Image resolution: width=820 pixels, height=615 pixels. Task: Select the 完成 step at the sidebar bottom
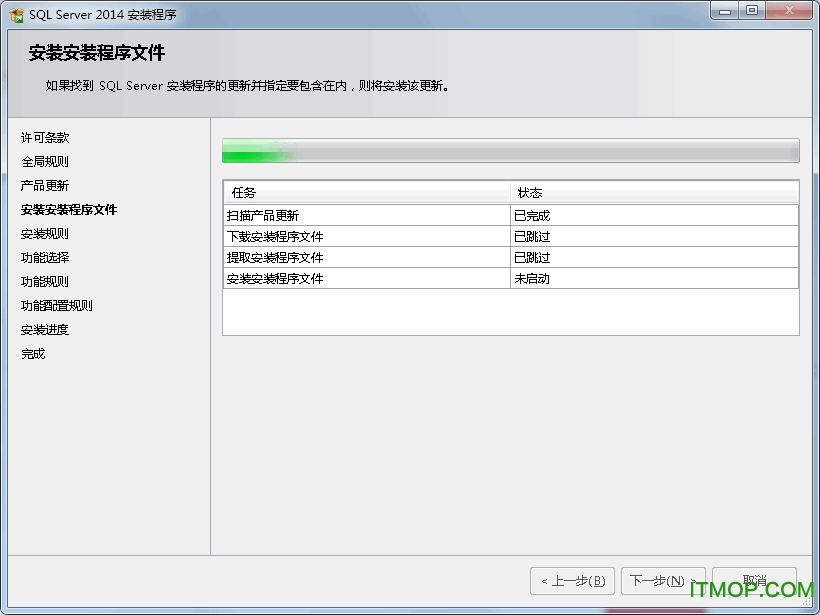(33, 353)
